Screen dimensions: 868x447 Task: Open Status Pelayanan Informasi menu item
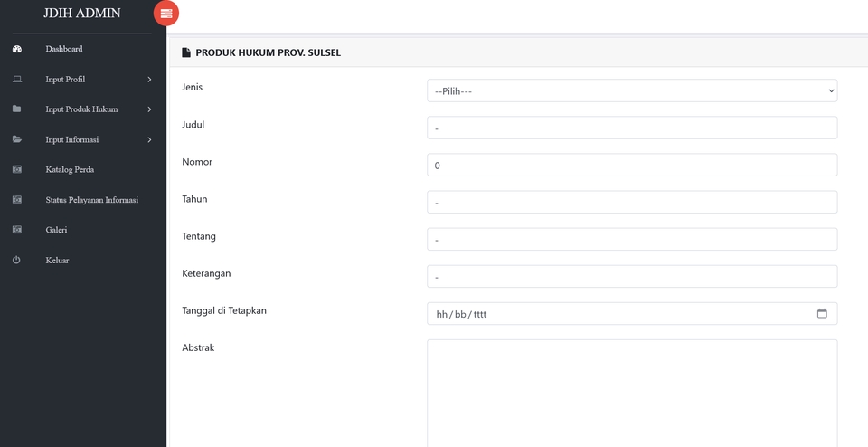point(91,200)
